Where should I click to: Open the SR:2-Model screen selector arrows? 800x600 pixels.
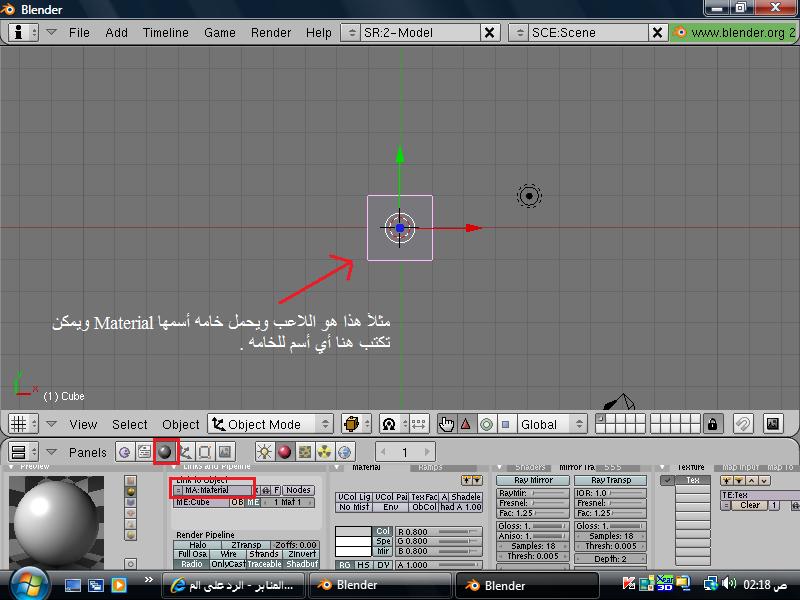click(x=351, y=33)
